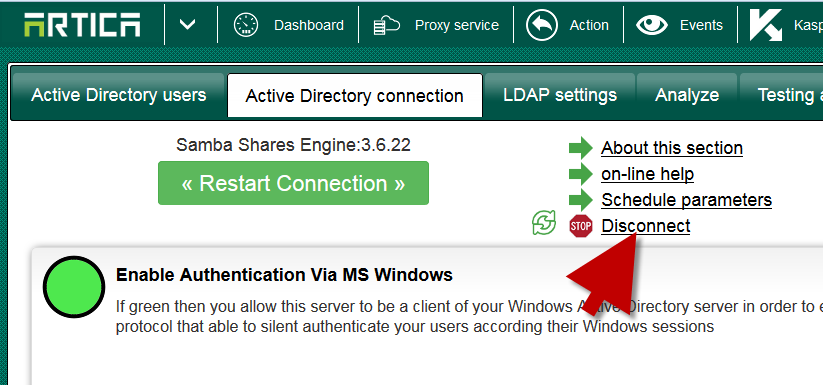This screenshot has width=823, height=385.
Task: Open the on-line help link
Action: click(x=648, y=174)
